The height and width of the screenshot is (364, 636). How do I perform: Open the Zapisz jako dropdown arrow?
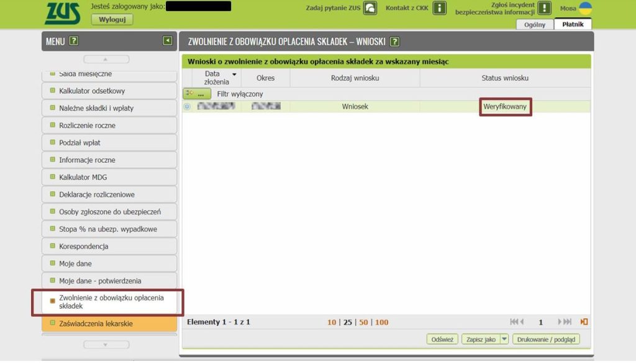(x=504, y=339)
